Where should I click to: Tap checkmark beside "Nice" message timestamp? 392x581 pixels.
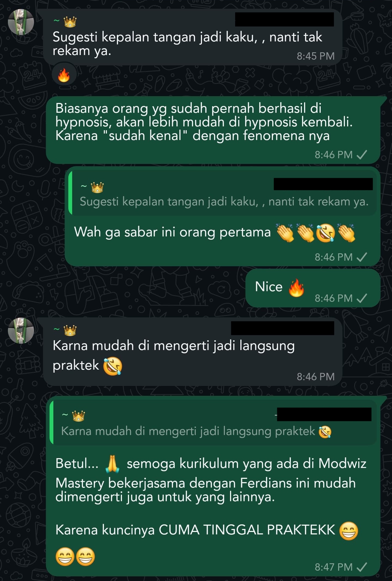coord(362,298)
